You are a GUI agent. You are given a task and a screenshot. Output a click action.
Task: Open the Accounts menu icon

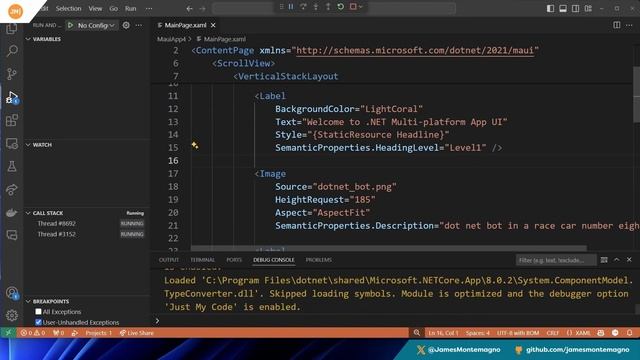[x=12, y=293]
